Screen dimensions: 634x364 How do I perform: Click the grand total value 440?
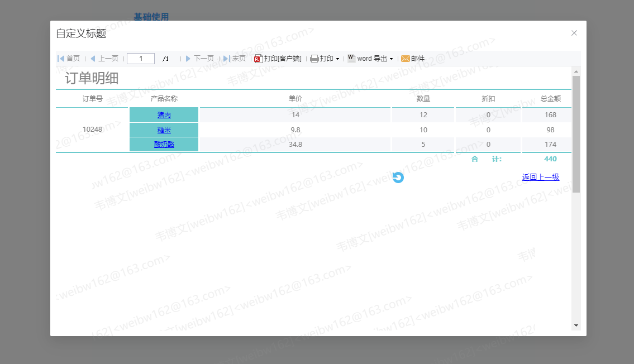click(x=550, y=159)
